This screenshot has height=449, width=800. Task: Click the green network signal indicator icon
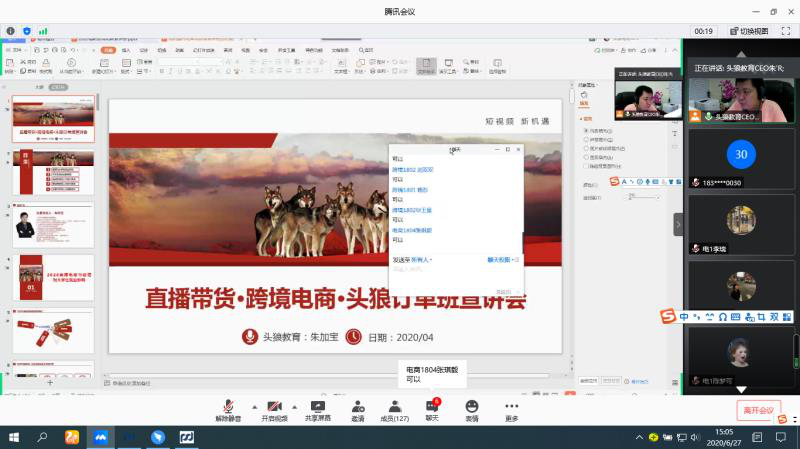pyautogui.click(x=43, y=31)
